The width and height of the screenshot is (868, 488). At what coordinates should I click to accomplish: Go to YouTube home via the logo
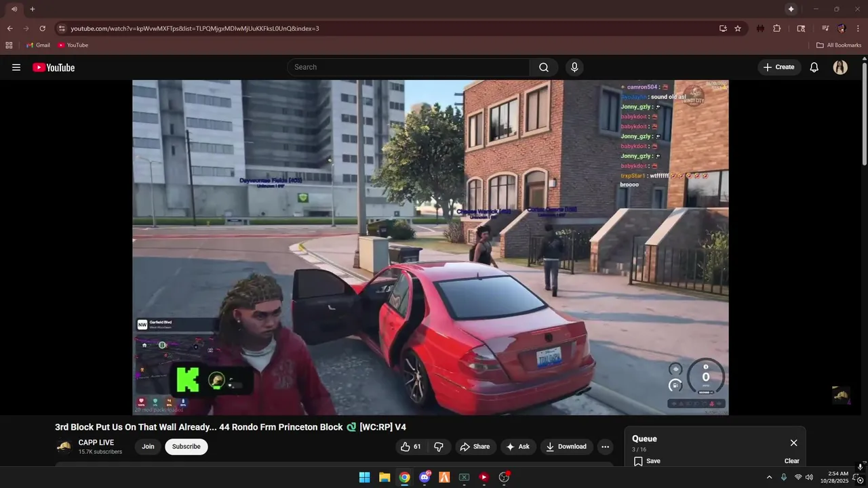coord(54,67)
